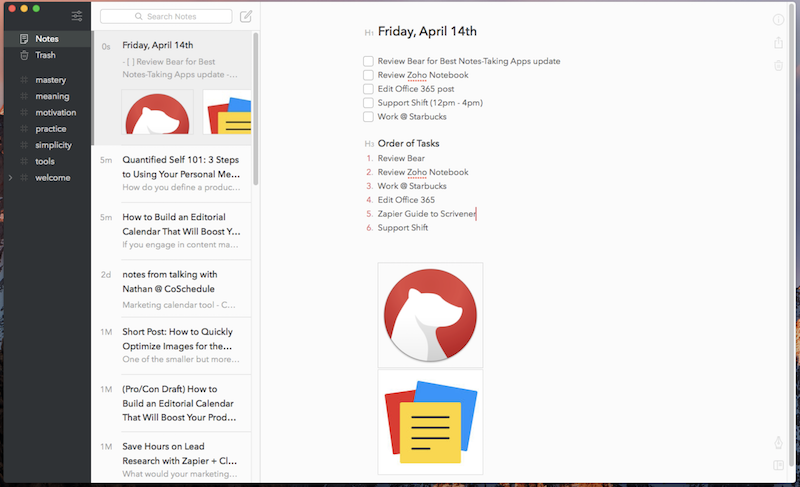
Task: Select the 'mastery' tag in sidebar
Action: coord(50,80)
